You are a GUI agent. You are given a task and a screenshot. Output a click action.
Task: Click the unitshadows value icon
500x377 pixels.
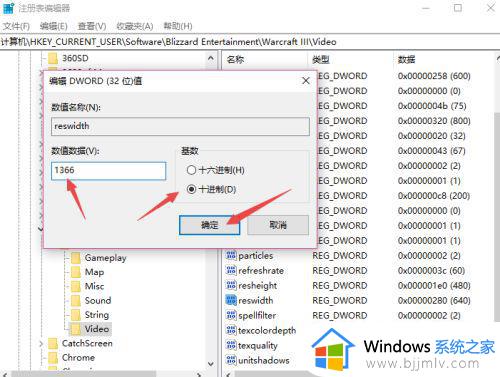231,360
